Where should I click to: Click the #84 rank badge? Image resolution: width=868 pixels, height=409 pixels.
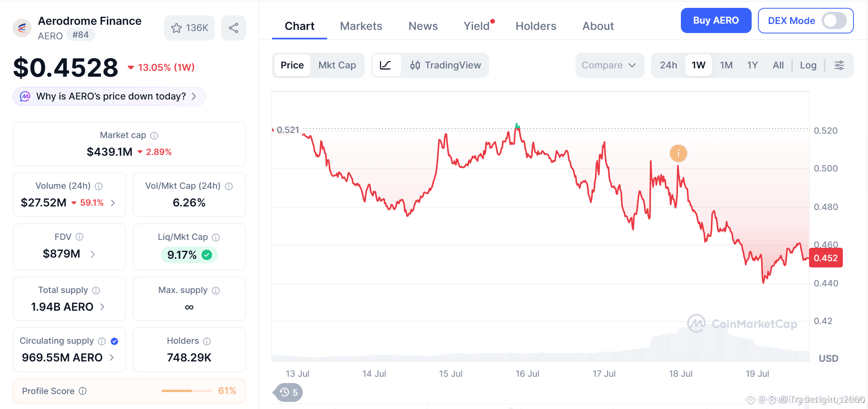click(81, 35)
